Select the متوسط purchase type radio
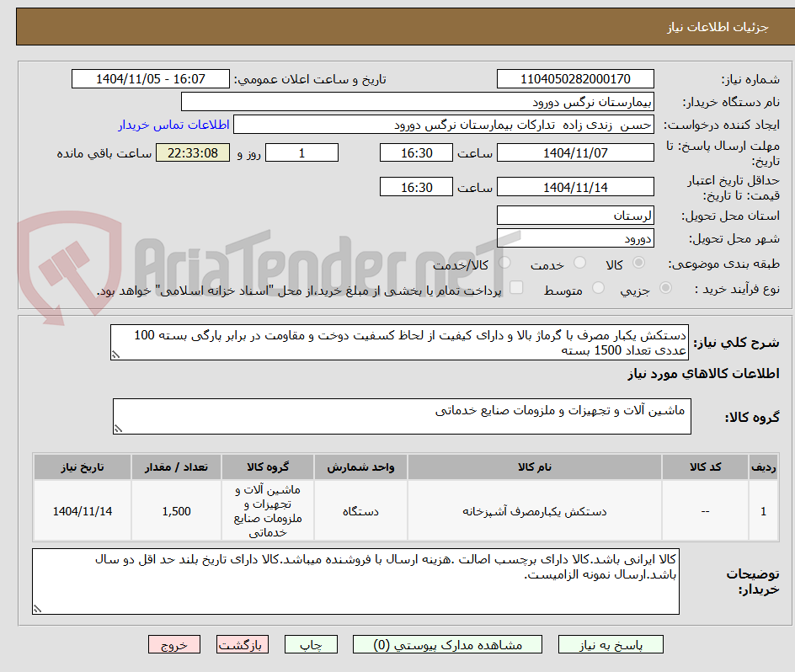Image resolution: width=795 pixels, height=672 pixels. [x=598, y=287]
